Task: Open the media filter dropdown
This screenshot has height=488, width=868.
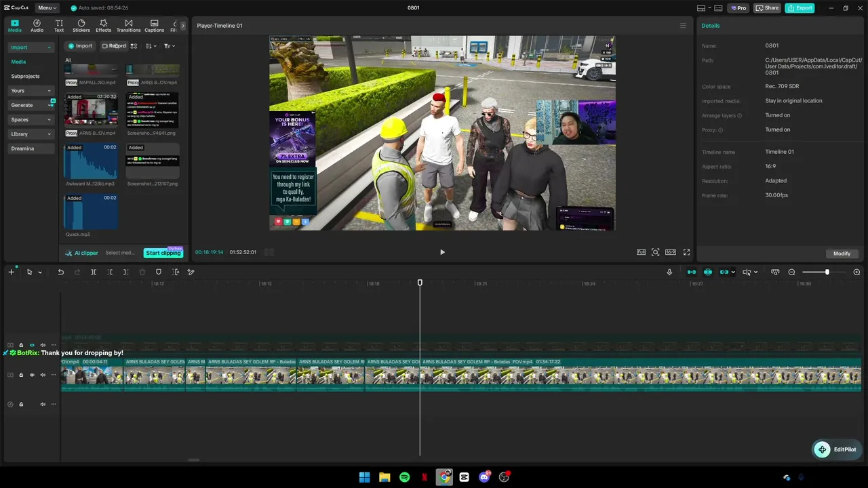Action: click(170, 46)
